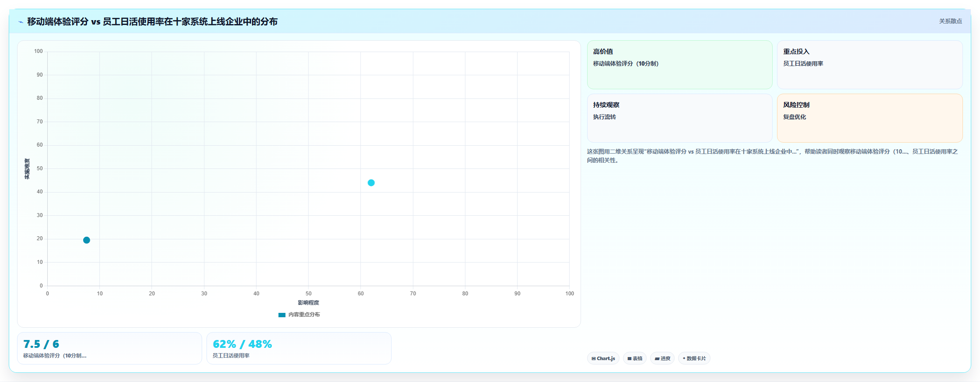The height and width of the screenshot is (382, 980).
Task: Click the 实施难度 y-axis title
Action: [27, 169]
